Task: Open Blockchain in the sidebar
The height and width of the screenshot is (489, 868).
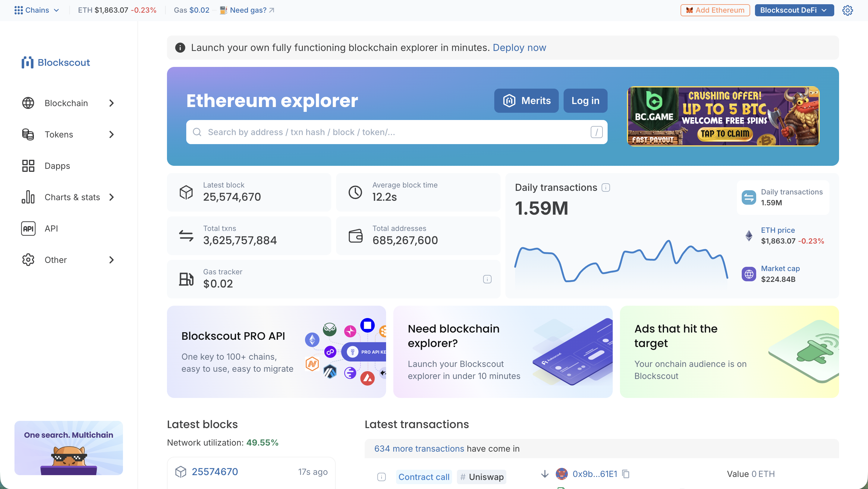Action: (69, 103)
